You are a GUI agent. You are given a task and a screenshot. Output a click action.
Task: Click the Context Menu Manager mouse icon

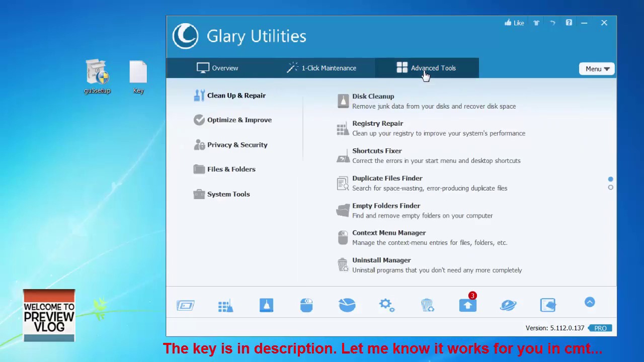[x=343, y=238]
